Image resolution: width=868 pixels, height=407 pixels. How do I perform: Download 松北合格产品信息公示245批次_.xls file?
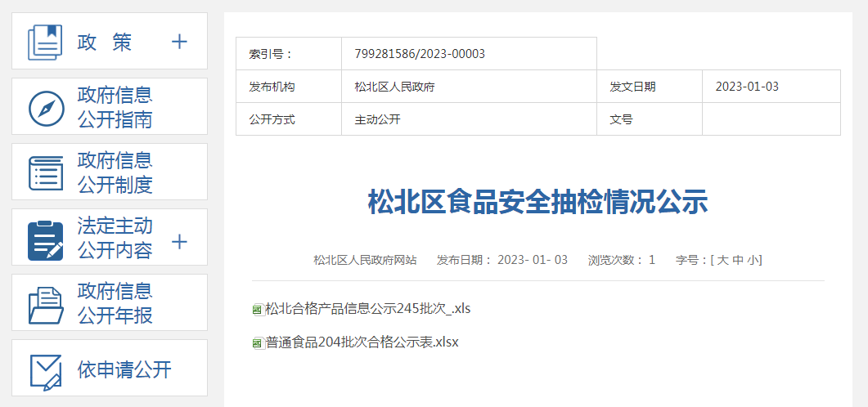click(368, 309)
